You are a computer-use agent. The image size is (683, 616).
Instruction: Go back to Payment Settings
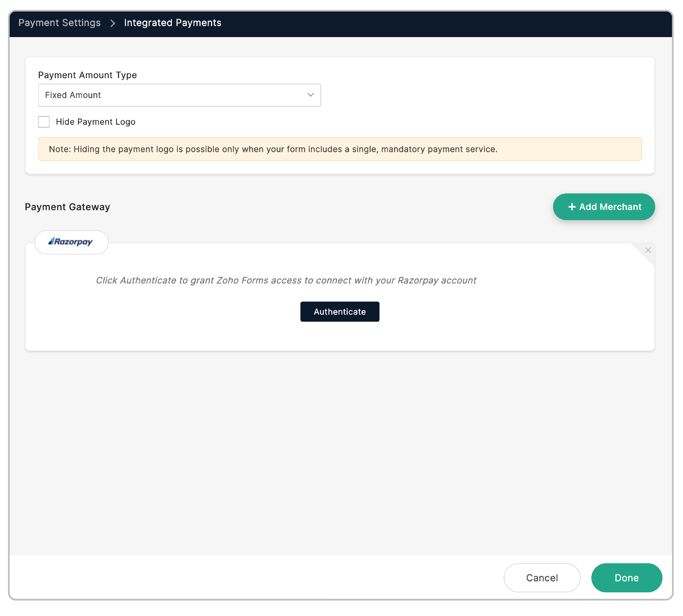[x=60, y=23]
